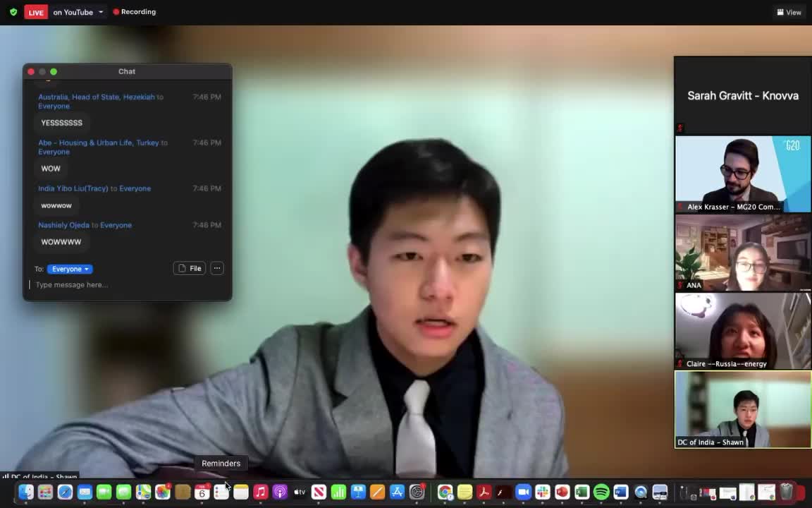Open Finder in the dock
812x508 pixels.
tap(25, 492)
